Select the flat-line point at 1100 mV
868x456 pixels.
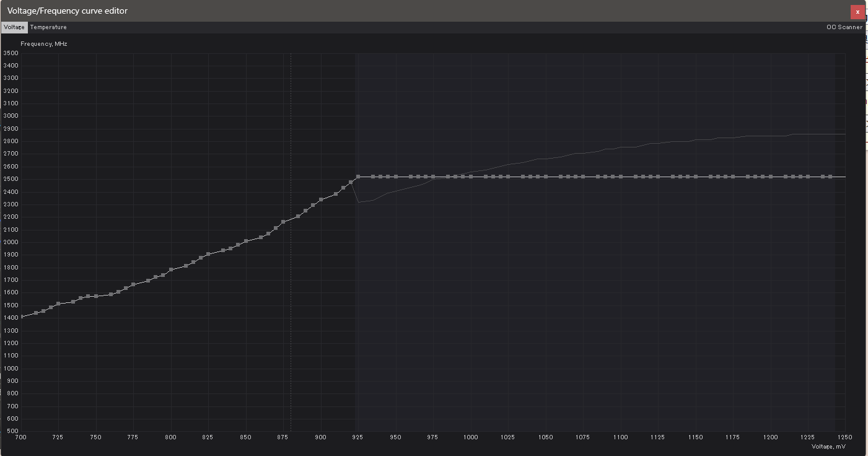pos(621,177)
